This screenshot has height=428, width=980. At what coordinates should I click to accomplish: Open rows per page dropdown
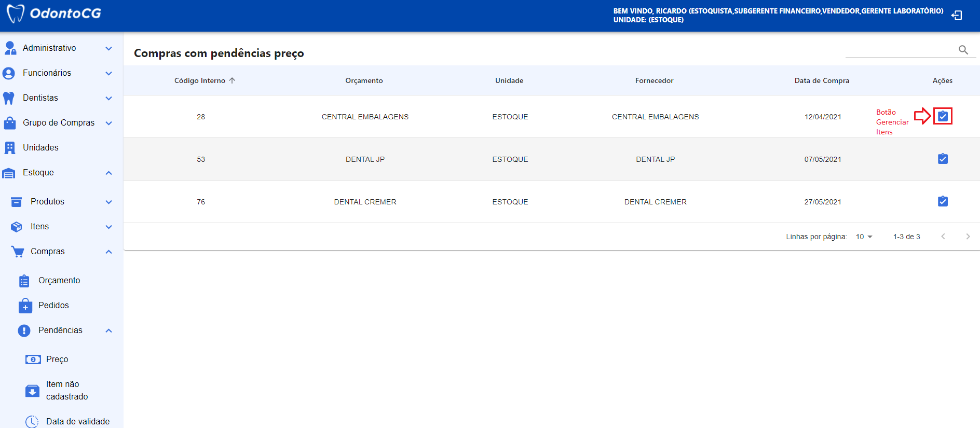[x=864, y=237]
